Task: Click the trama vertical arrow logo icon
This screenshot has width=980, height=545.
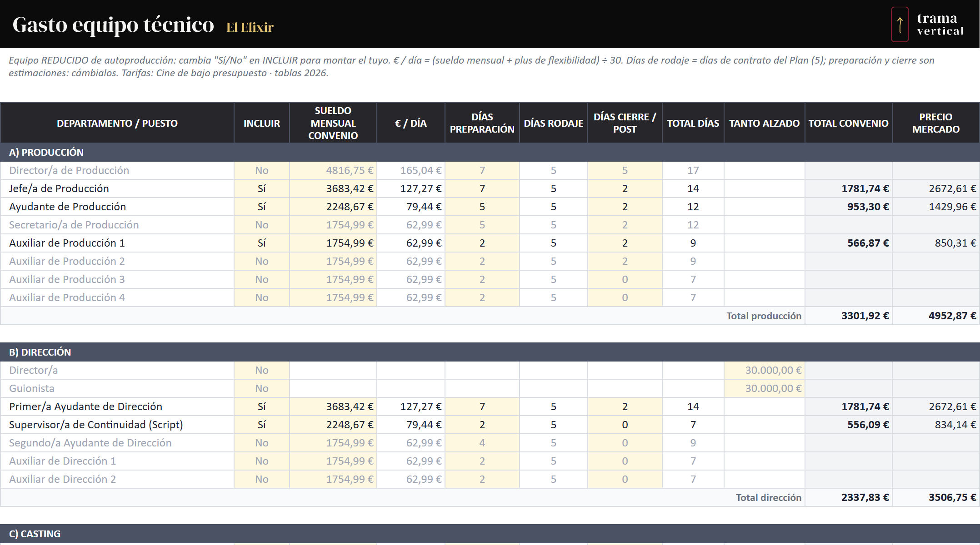Action: point(900,24)
